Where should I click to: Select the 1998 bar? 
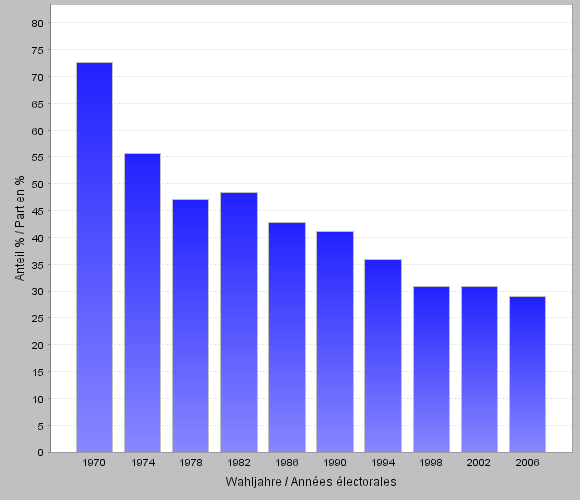432,369
